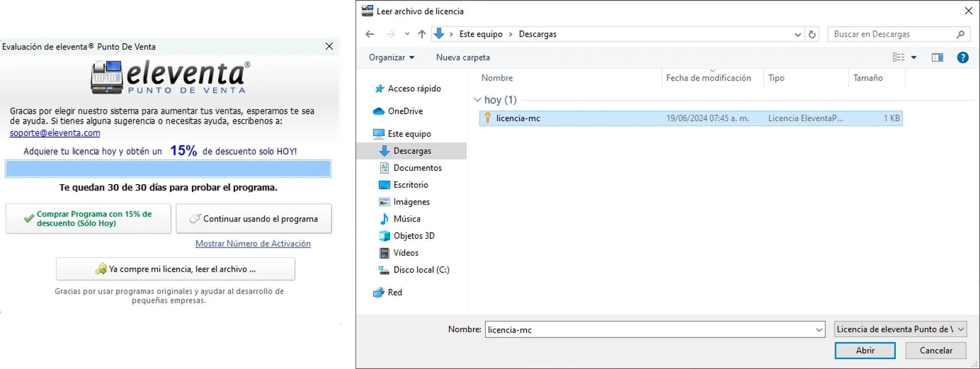Click the Back arrow in the file dialog
Screen dimensions: 980x369
click(370, 34)
